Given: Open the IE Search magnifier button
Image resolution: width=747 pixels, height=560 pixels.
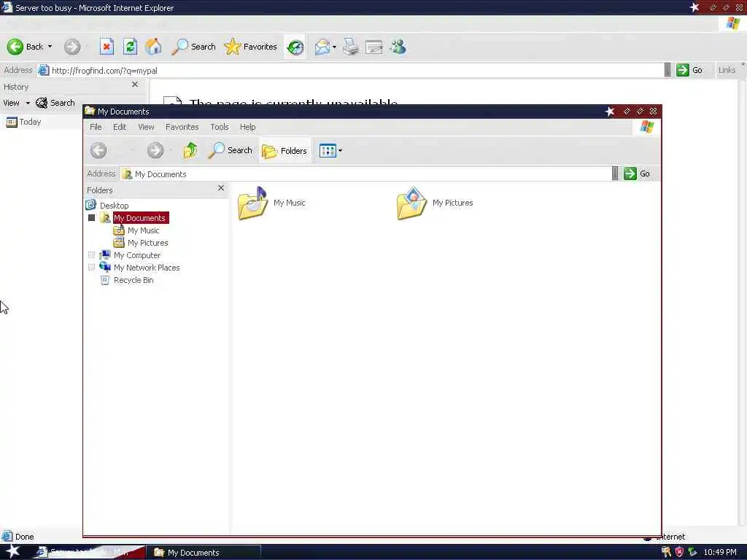Looking at the screenshot, I should point(193,47).
